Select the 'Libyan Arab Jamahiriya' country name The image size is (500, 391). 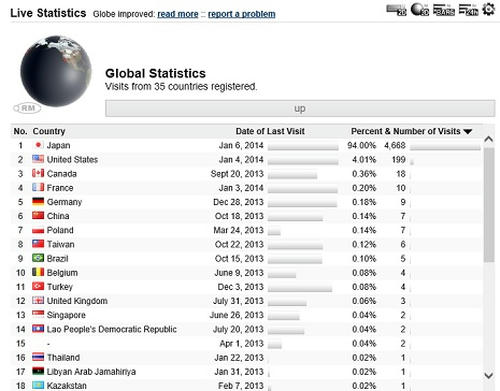point(91,372)
